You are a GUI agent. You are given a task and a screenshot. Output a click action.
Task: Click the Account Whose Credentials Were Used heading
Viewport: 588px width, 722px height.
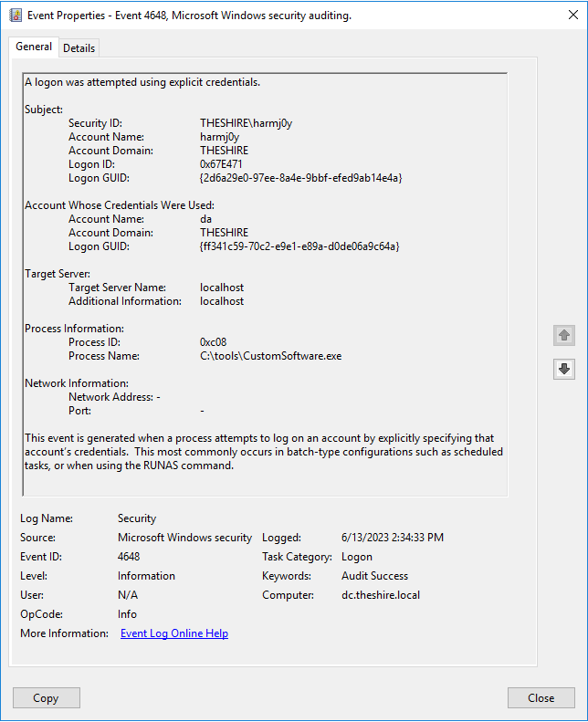click(x=120, y=205)
